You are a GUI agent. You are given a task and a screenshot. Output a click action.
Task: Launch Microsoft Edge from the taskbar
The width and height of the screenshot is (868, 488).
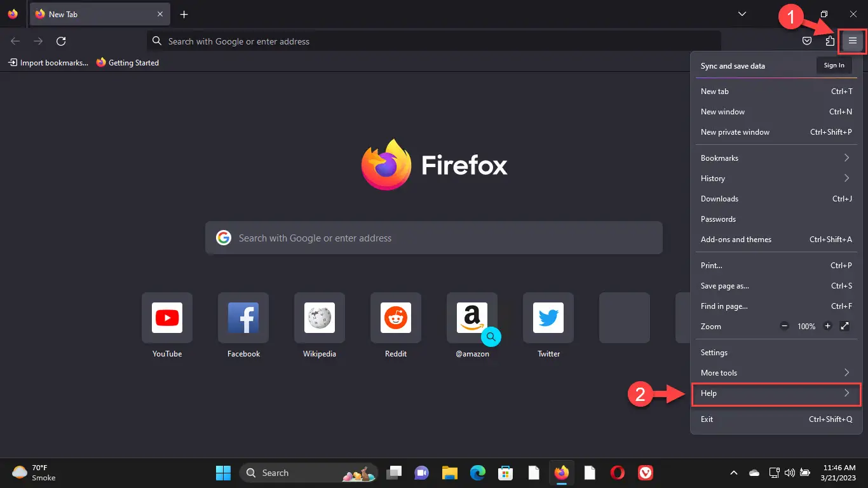click(x=478, y=473)
